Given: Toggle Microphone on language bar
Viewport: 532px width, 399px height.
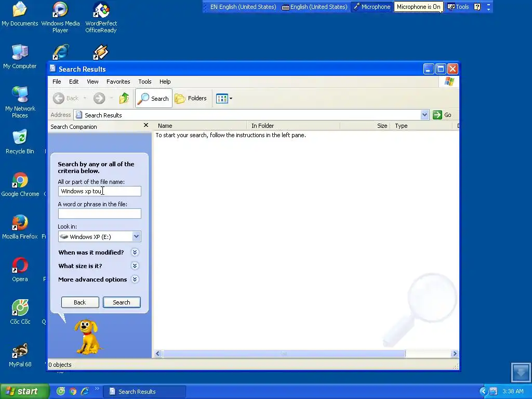Looking at the screenshot, I should tap(372, 7).
